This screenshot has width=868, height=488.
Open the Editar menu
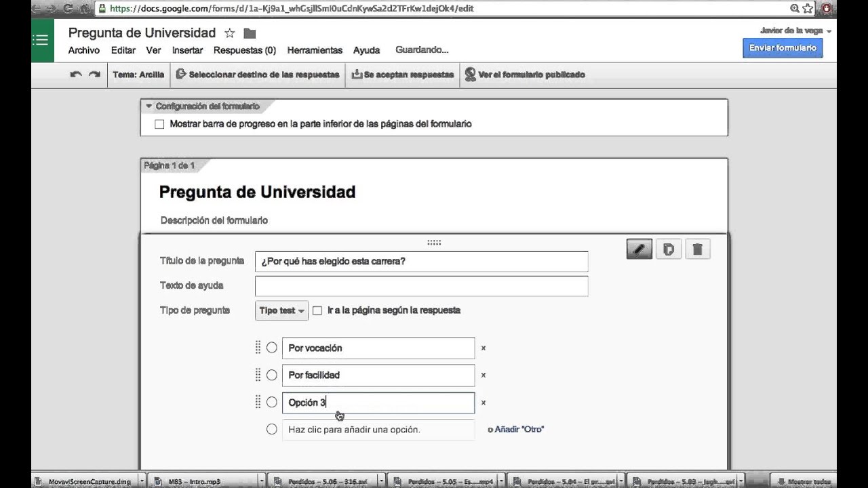tap(123, 50)
